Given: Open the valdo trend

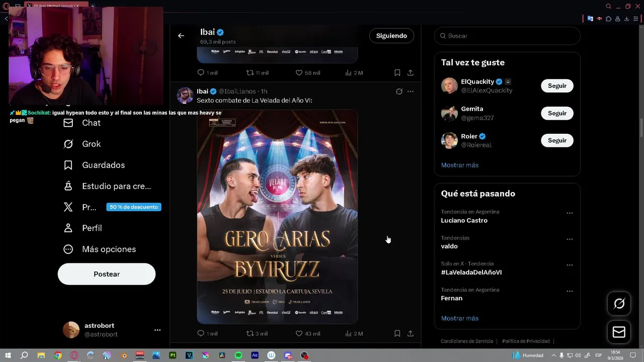Looking at the screenshot, I should 449,246.
